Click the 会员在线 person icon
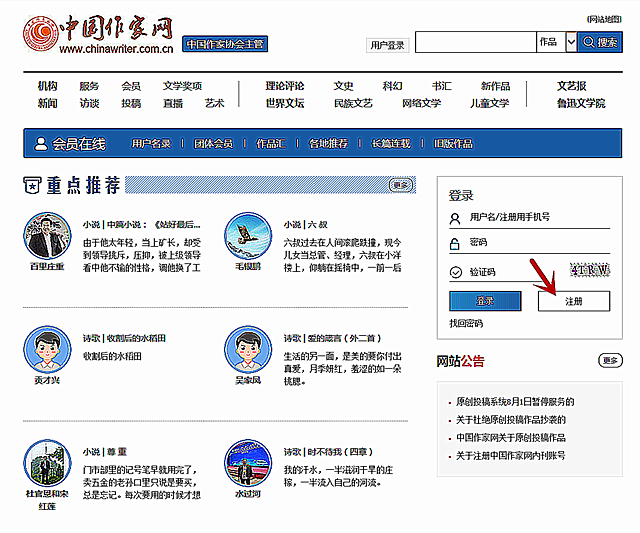This screenshot has width=640, height=533. [40, 144]
